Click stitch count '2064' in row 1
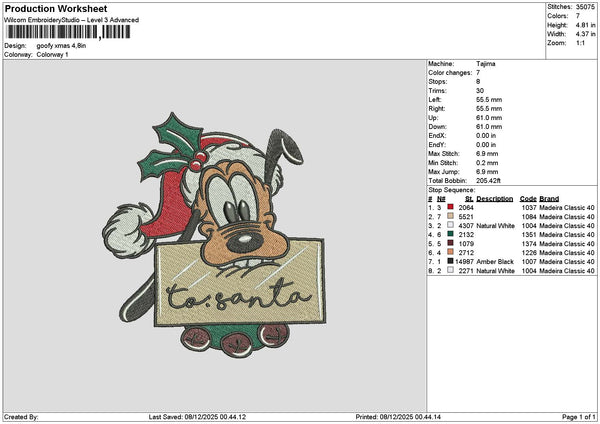This screenshot has height=424, width=600. click(466, 207)
